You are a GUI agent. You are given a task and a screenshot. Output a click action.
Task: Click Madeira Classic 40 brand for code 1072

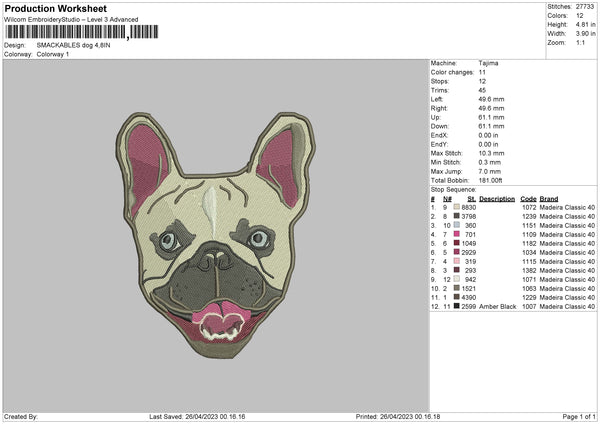(567, 207)
